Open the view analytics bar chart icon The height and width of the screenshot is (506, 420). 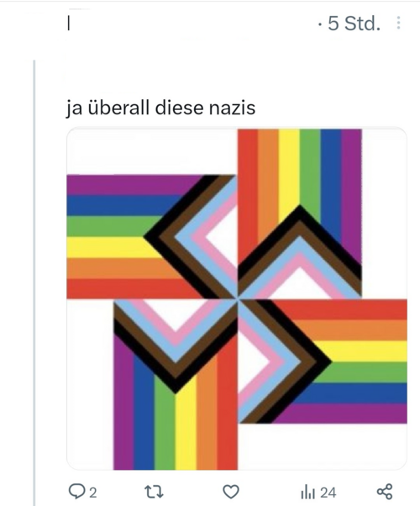pyautogui.click(x=307, y=493)
